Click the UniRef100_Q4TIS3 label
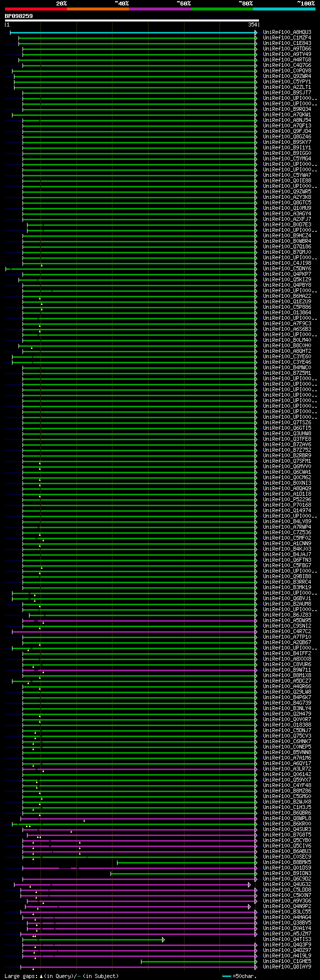320x980 pixels. click(x=287, y=939)
